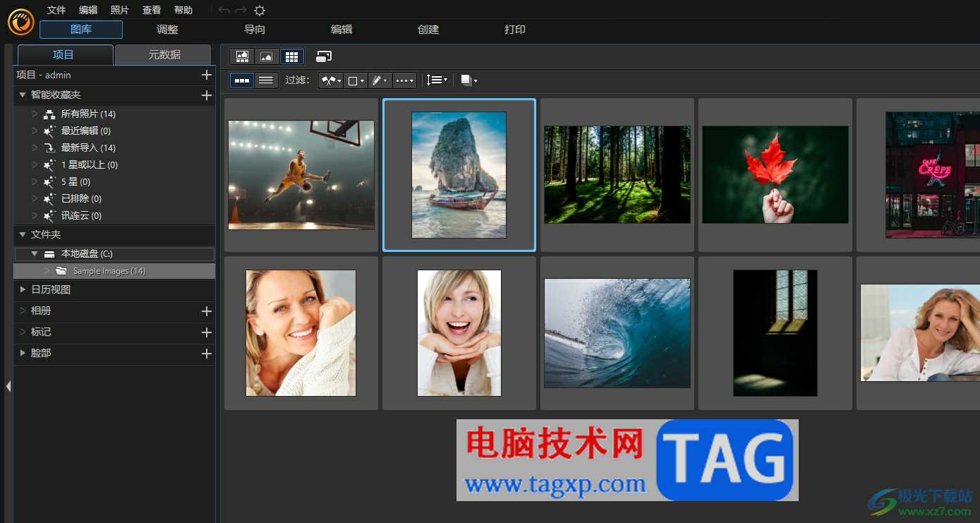Go to the 导向 module
Image resolution: width=980 pixels, height=523 pixels.
pos(255,30)
